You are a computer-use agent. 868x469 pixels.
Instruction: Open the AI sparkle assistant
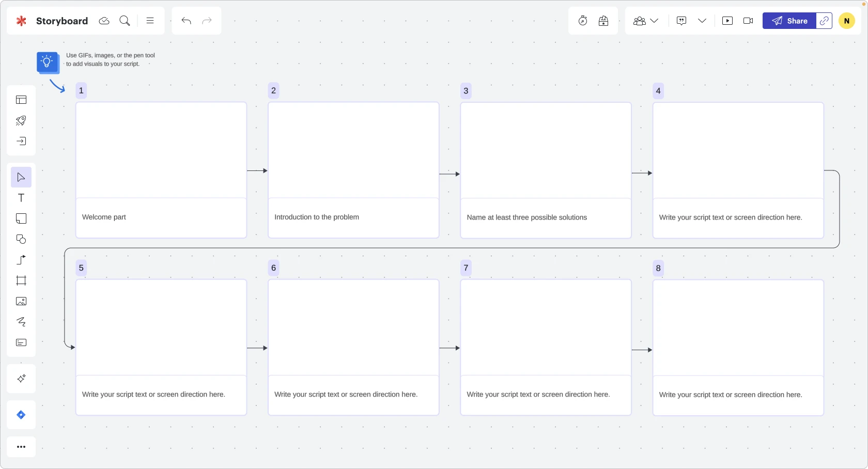21,379
